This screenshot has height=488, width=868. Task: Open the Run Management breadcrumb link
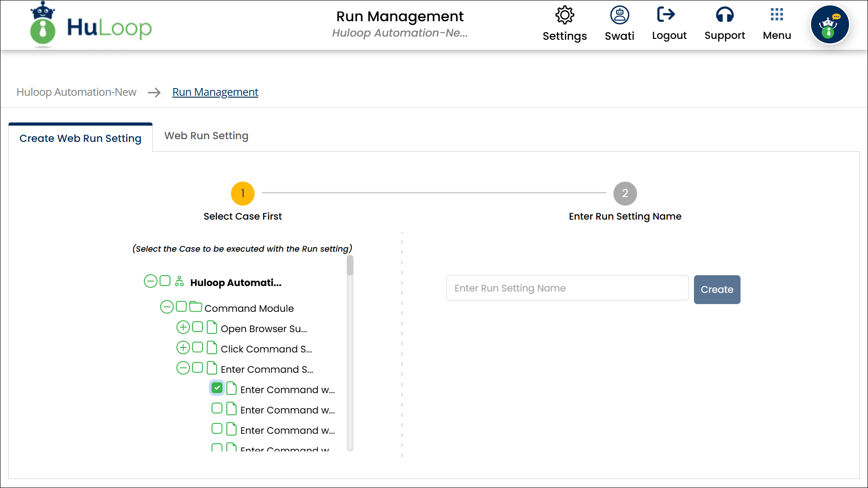215,92
